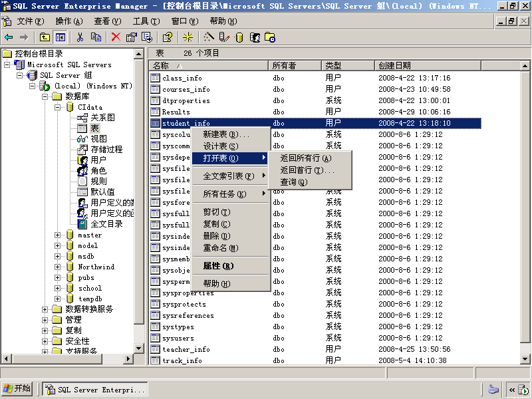Viewport: 532px width, 399px height.
Task: Expand hidden tray icons with the « chevron
Action: (x=511, y=390)
